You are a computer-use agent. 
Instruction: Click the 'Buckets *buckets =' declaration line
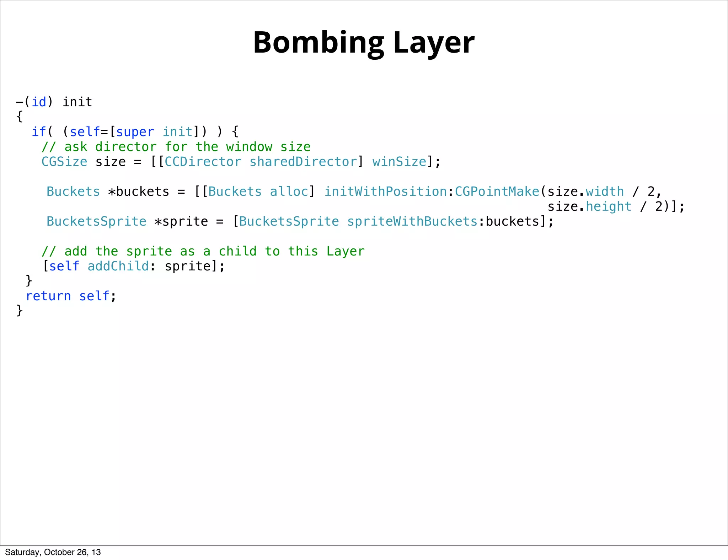click(x=354, y=192)
